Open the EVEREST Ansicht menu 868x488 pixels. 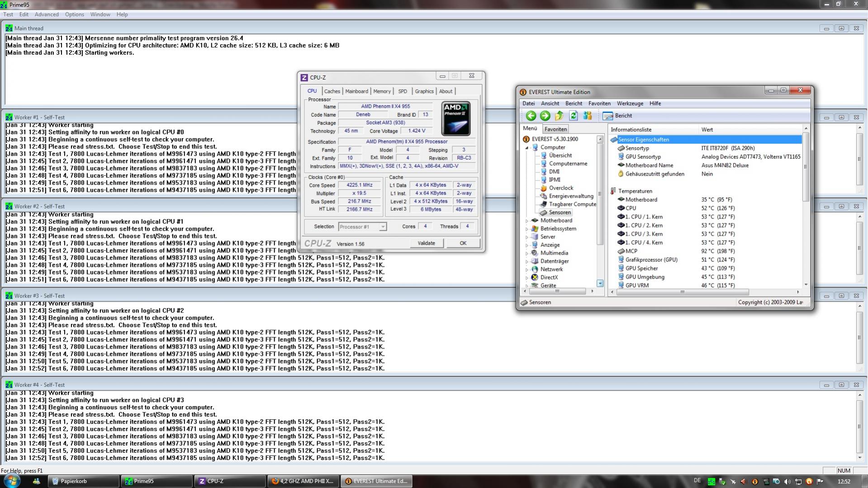[x=550, y=104]
